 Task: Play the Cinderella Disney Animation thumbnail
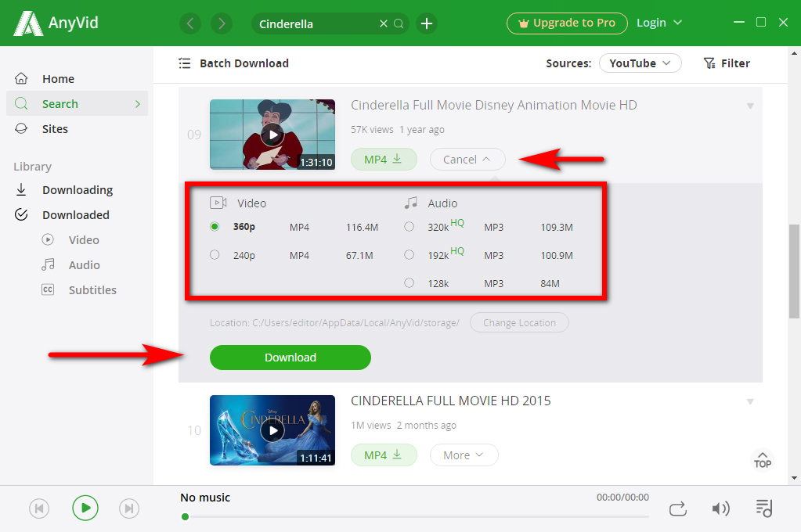point(272,135)
